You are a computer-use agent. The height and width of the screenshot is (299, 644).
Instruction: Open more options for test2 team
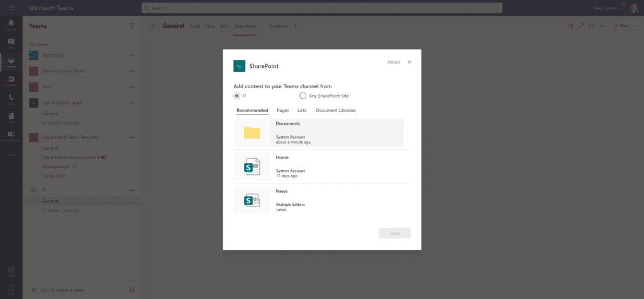pyautogui.click(x=132, y=87)
